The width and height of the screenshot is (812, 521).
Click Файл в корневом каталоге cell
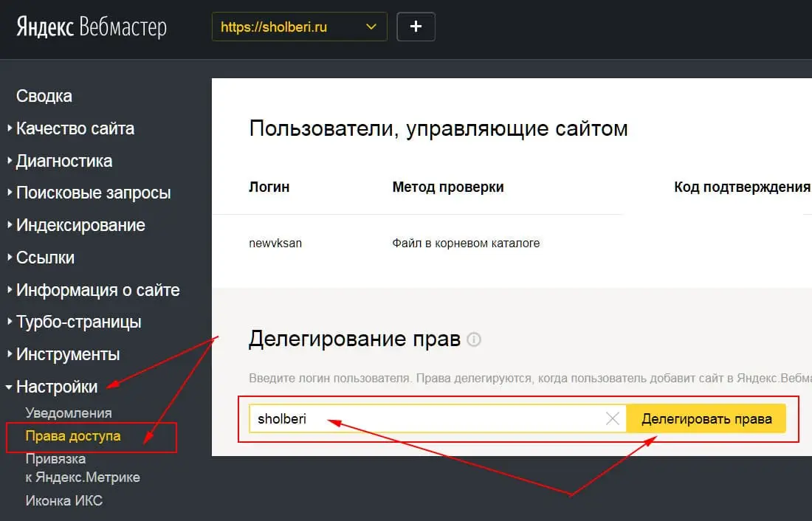coord(466,243)
